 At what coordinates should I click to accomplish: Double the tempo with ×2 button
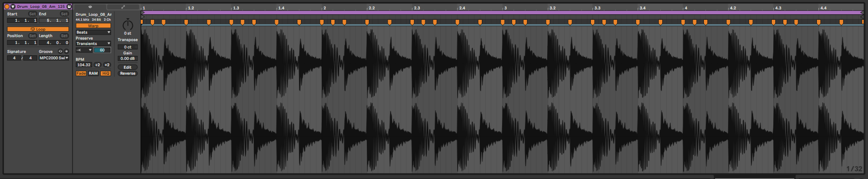107,65
